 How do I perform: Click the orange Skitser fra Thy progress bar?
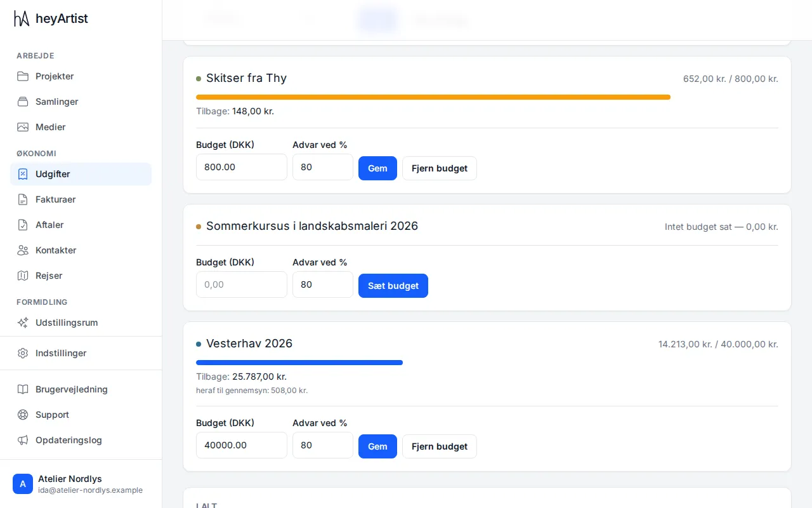point(433,97)
